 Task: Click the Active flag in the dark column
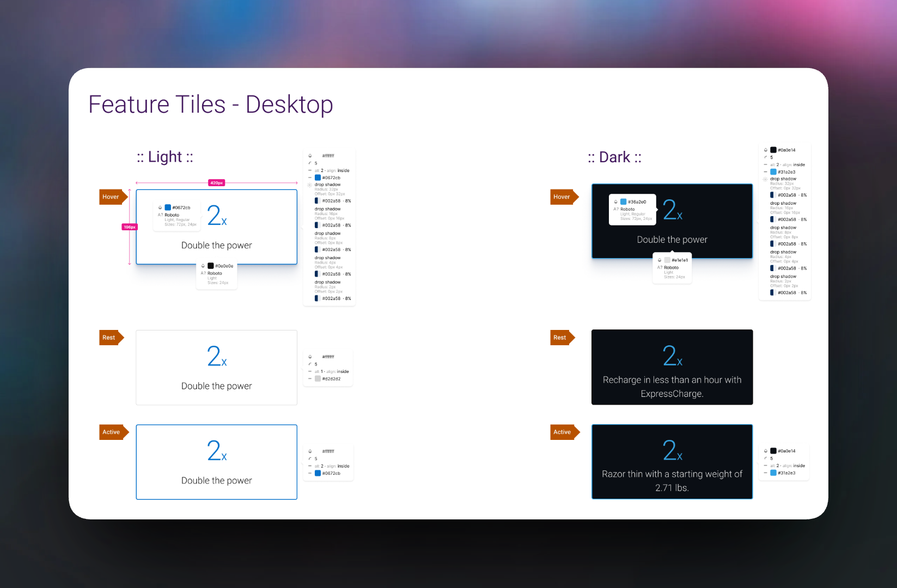point(562,432)
